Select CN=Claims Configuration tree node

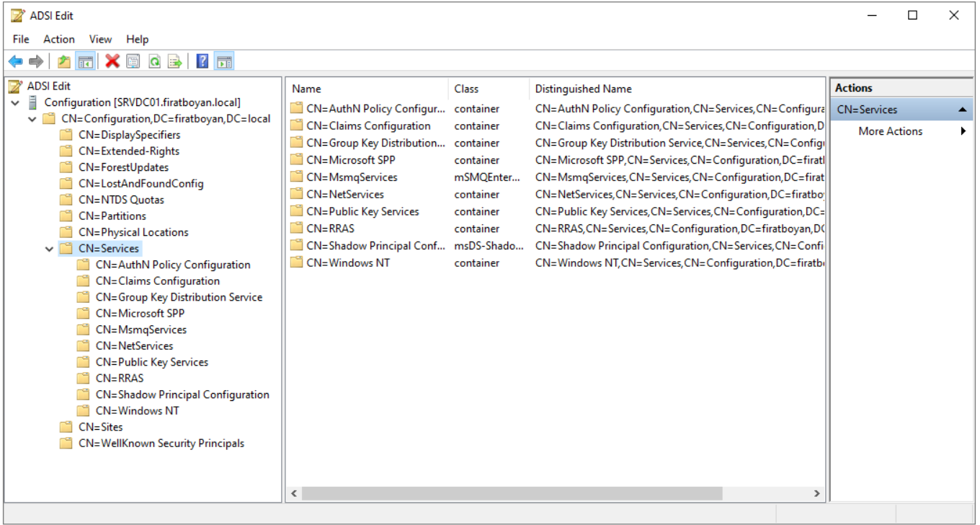point(158,281)
